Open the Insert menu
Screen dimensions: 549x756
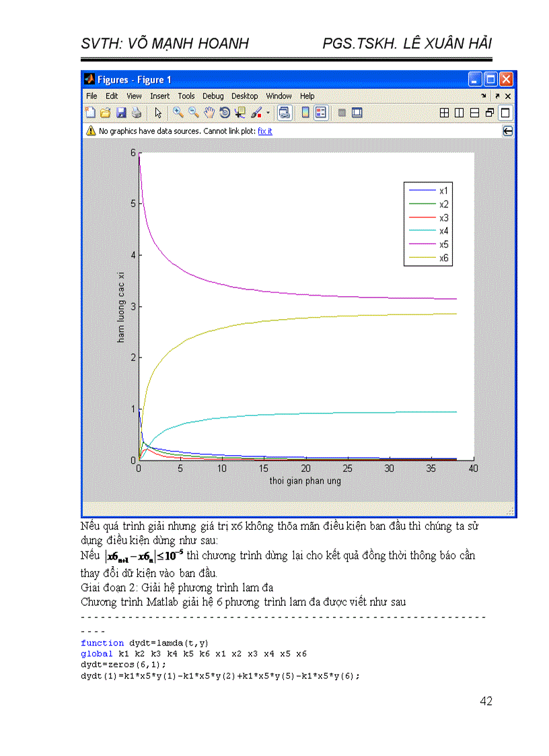click(159, 96)
